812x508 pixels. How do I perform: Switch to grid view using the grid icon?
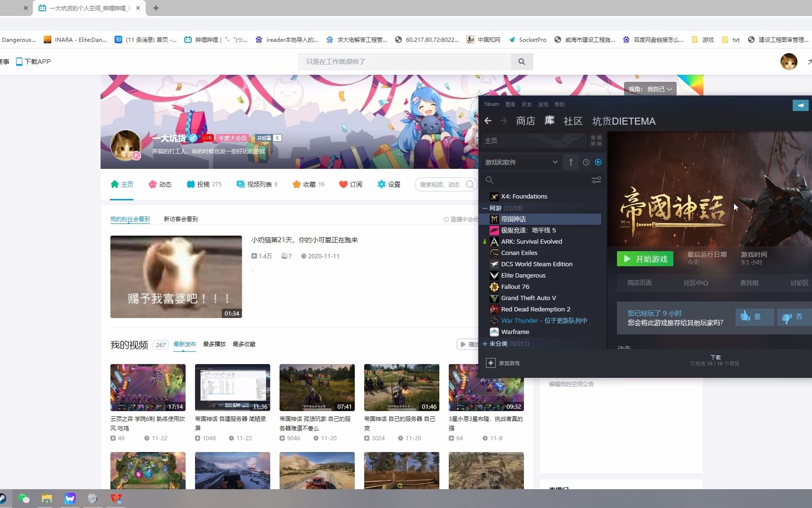596,141
